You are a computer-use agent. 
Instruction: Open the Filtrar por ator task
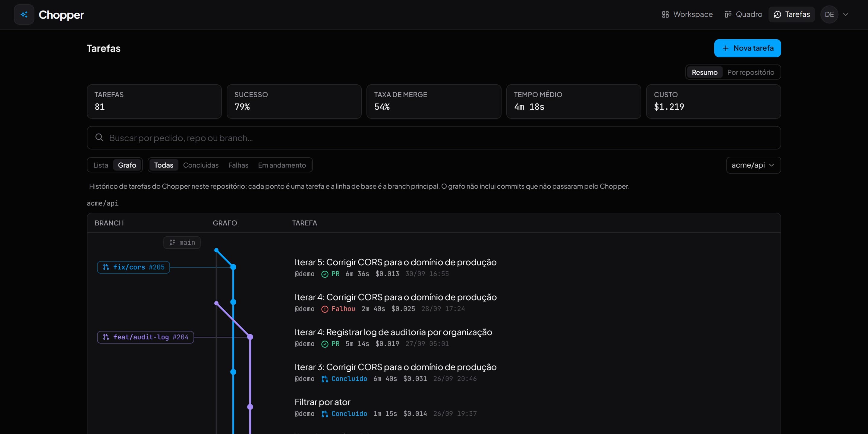coord(322,402)
